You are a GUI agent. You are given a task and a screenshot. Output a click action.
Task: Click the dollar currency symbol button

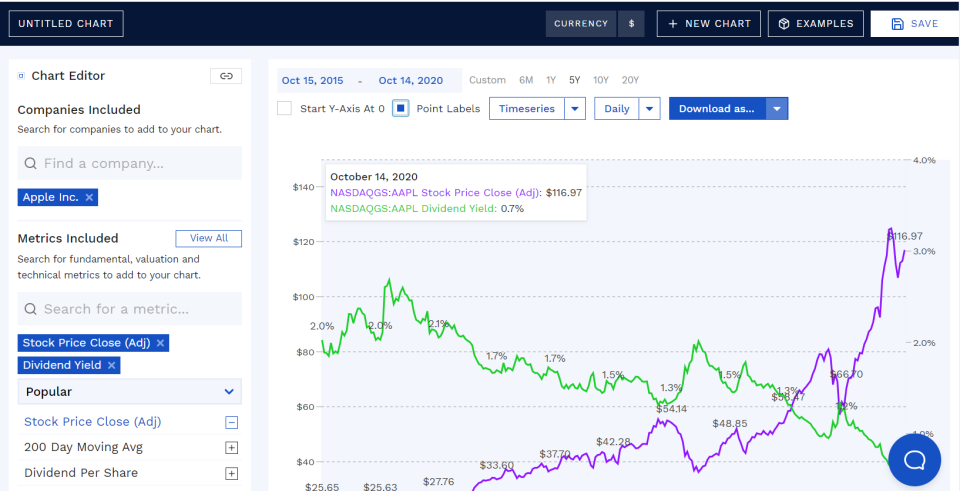point(631,24)
